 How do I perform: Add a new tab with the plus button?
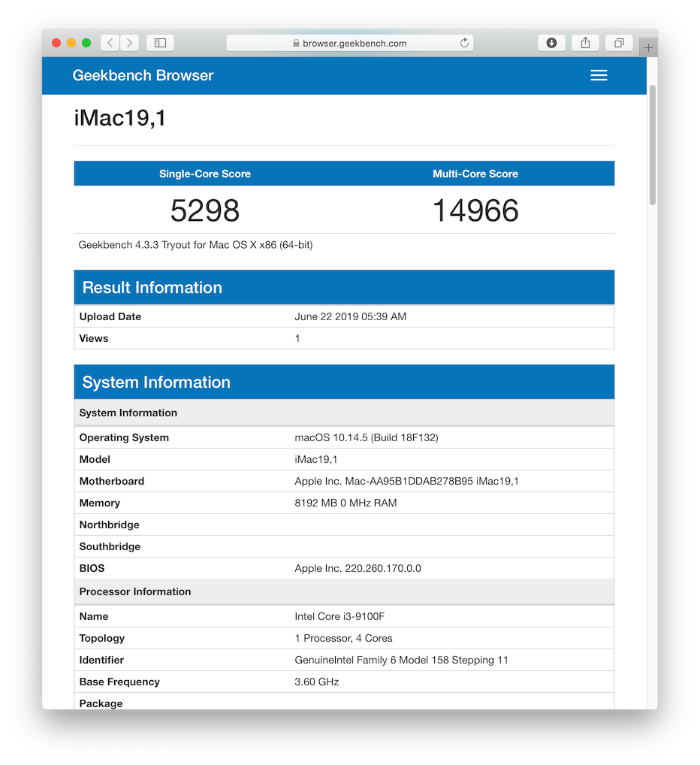648,48
